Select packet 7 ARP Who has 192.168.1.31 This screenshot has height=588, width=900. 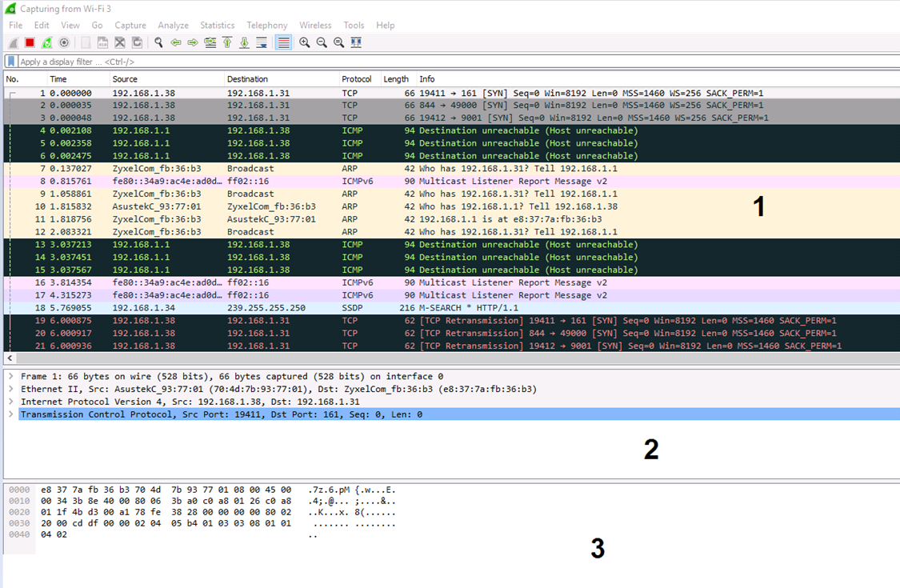(x=452, y=169)
